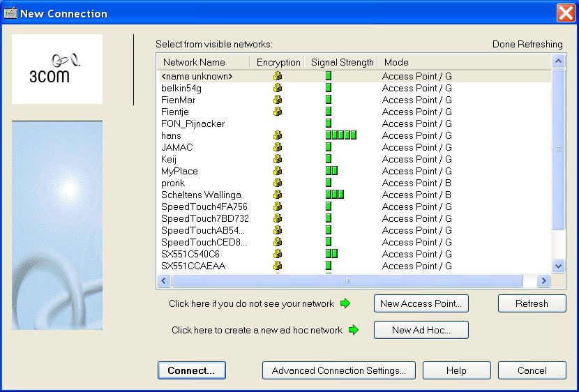Click the lock icon in the hans row
This screenshot has height=392, width=579.
(x=278, y=135)
